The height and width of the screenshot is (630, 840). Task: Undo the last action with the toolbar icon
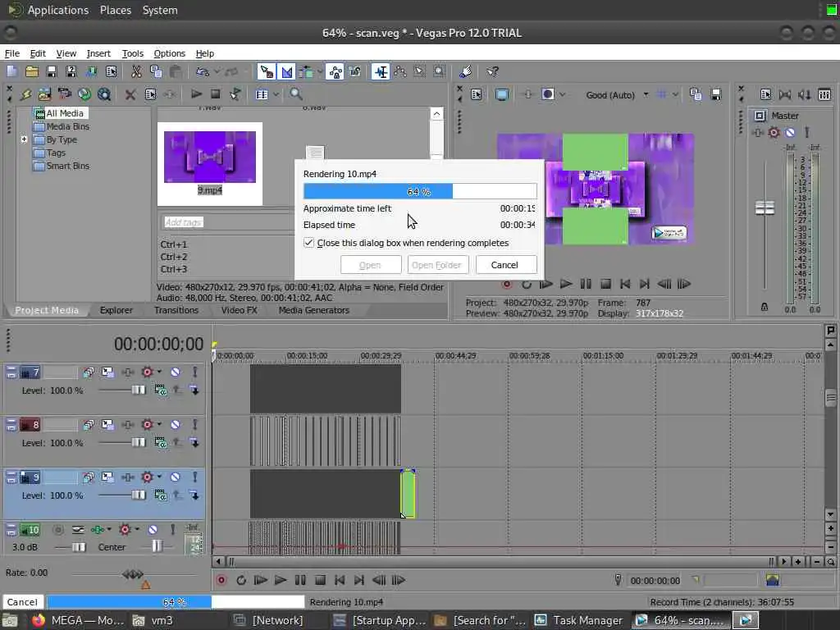(202, 71)
